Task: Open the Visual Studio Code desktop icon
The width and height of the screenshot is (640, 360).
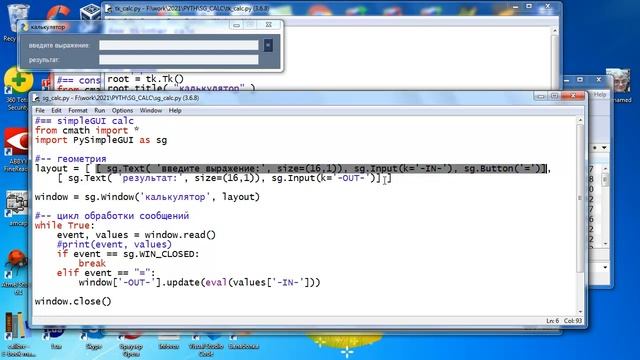Action: tap(206, 342)
